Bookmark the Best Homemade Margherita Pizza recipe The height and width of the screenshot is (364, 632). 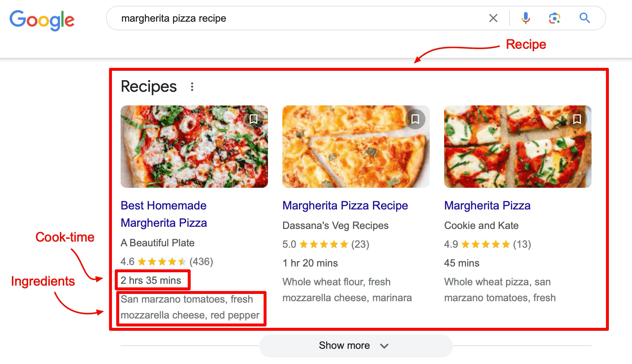point(254,119)
